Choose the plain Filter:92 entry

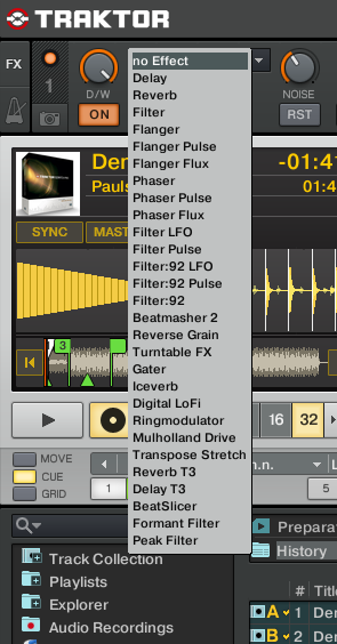pos(190,301)
